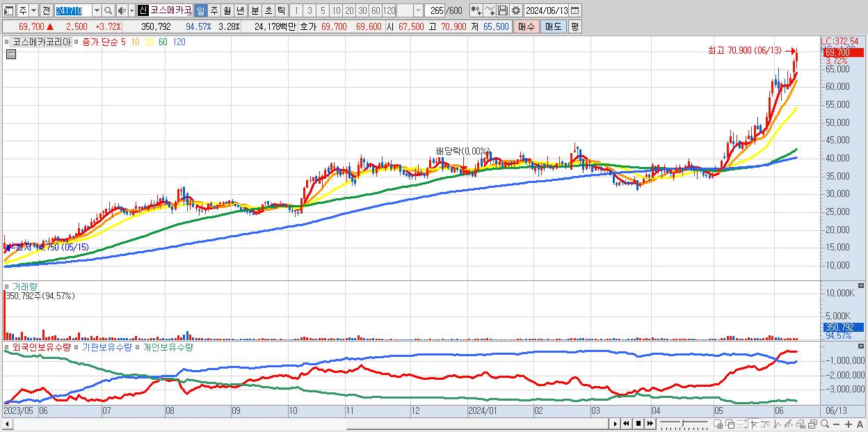868x432 pixels.
Task: Select the yearly (년) period toggle
Action: click(240, 10)
